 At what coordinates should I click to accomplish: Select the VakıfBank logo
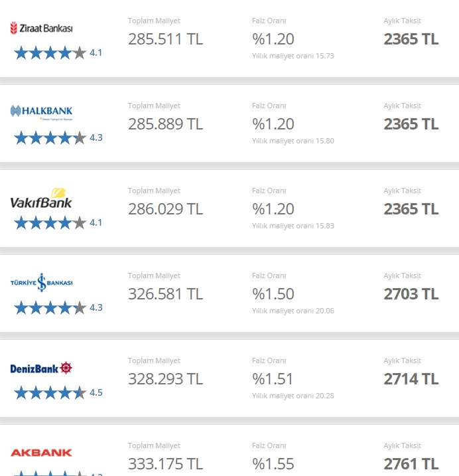41,198
